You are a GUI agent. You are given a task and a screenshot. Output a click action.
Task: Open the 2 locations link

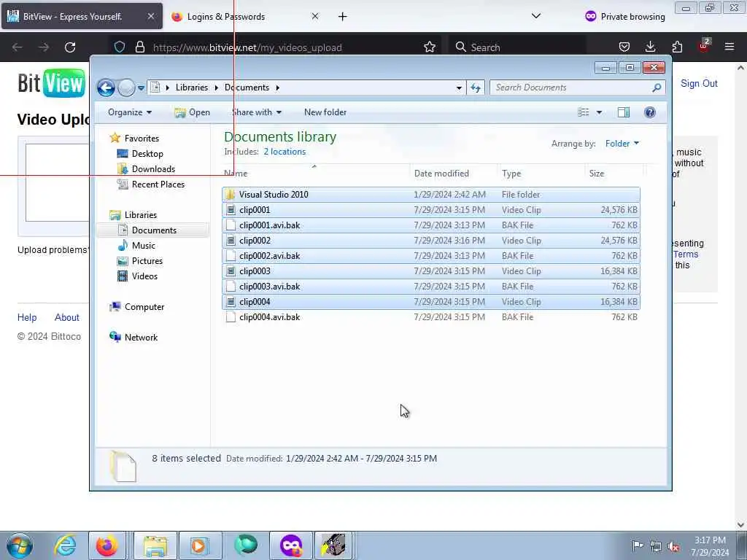(285, 152)
